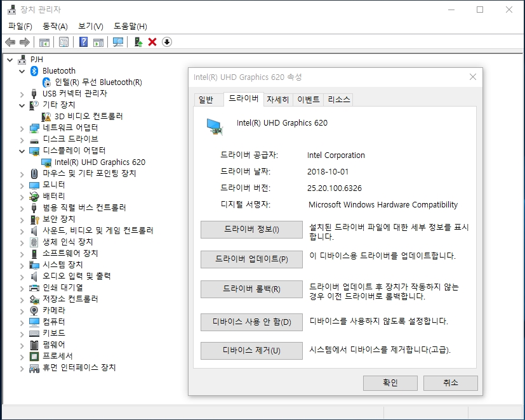The height and width of the screenshot is (420, 525).
Task: Select the Bluetooth category icon
Action: (x=34, y=71)
